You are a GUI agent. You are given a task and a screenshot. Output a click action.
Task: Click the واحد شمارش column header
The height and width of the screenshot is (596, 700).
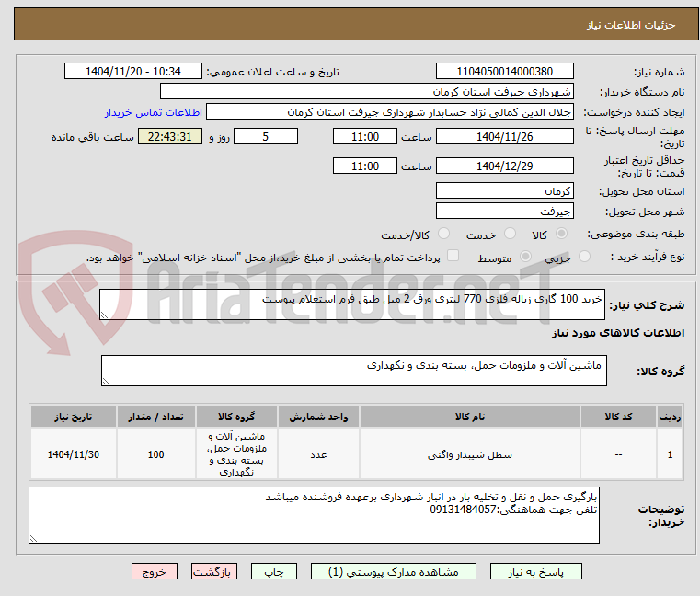(318, 417)
